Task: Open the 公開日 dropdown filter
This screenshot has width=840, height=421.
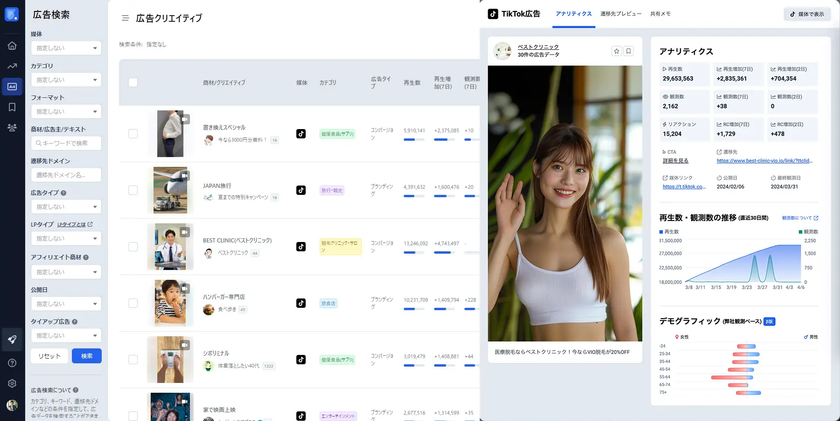Action: coord(66,304)
